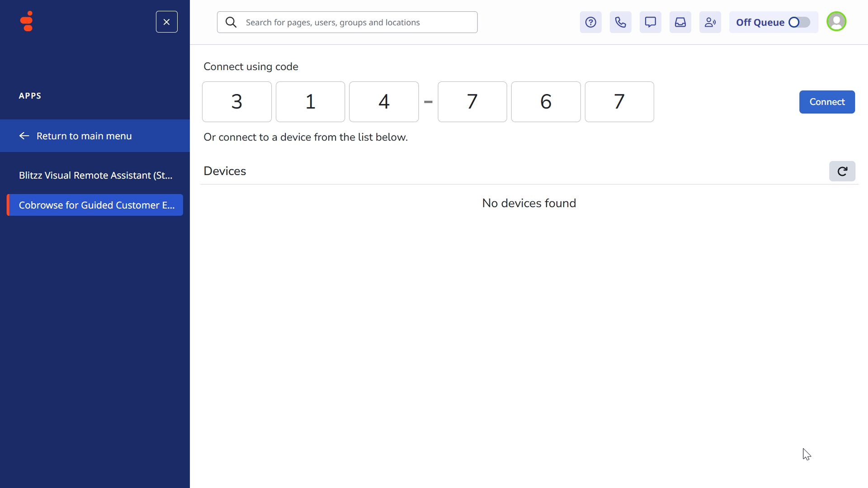Open the user profile avatar
Screen dimensions: 868x488
(836, 22)
